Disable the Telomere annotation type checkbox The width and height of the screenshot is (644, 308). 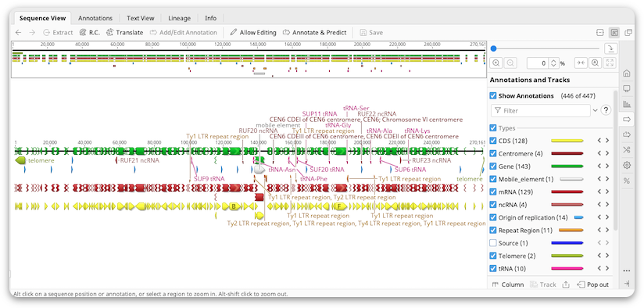[x=493, y=256]
